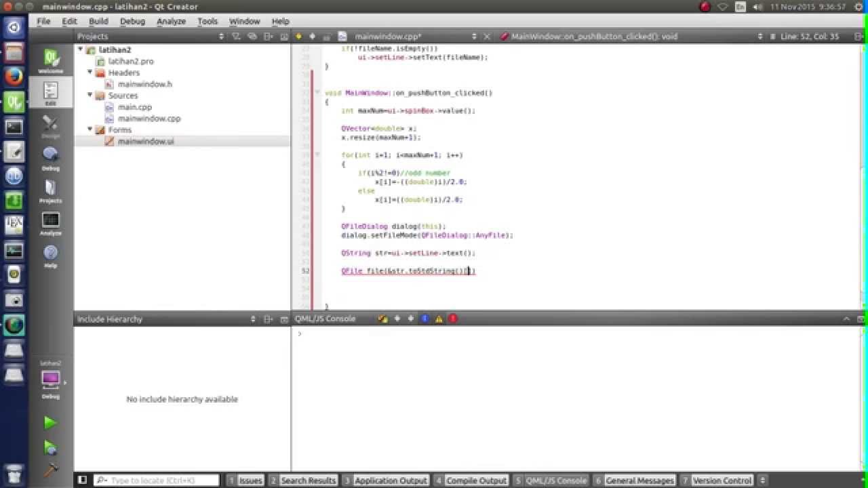Click the Type to locate search field
This screenshot has height=488, width=868.
tap(156, 480)
